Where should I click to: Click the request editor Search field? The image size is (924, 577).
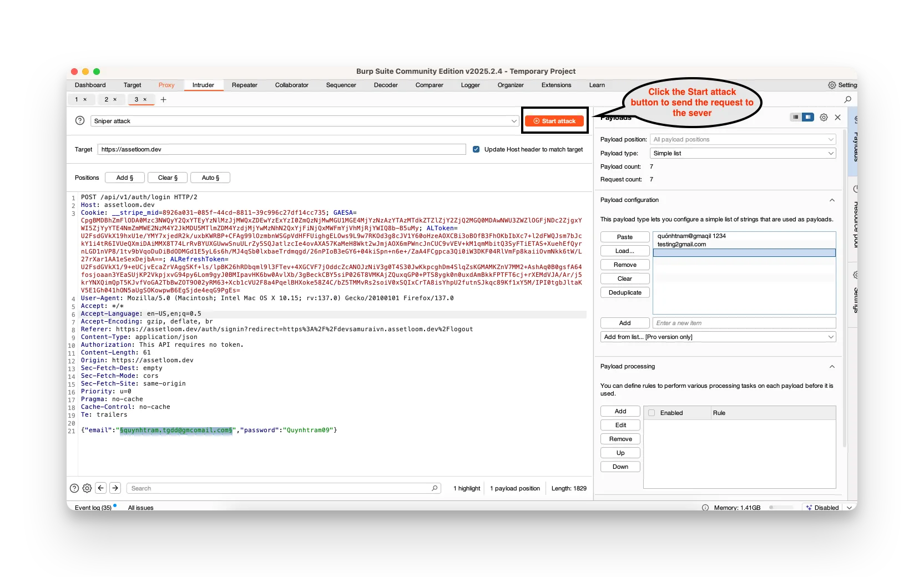tap(284, 488)
